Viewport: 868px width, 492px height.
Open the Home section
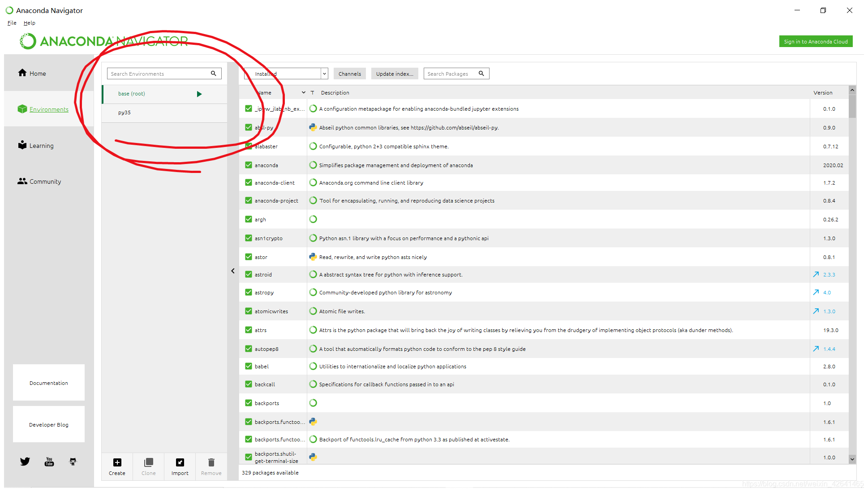click(x=32, y=73)
